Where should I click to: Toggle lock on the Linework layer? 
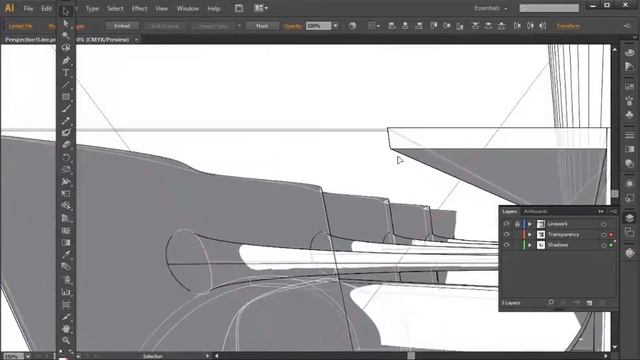pyautogui.click(x=517, y=224)
